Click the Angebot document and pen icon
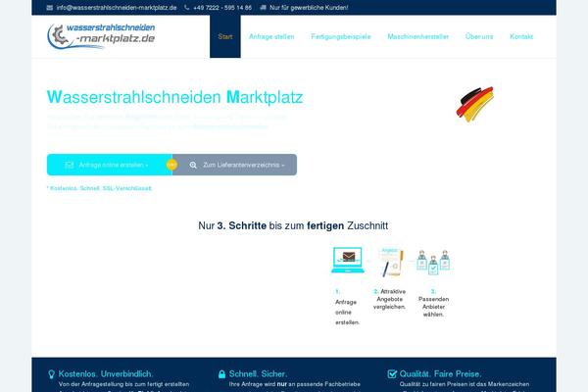 tap(391, 262)
